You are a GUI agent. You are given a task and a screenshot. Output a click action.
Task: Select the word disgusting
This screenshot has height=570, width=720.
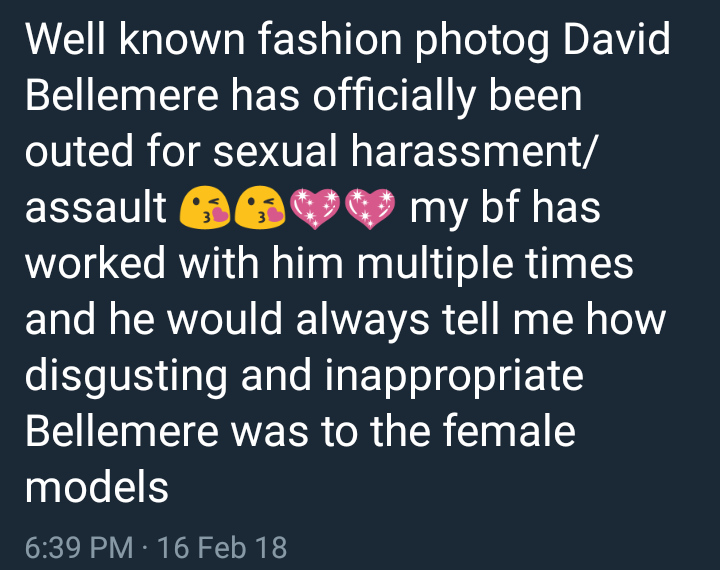pos(126,377)
